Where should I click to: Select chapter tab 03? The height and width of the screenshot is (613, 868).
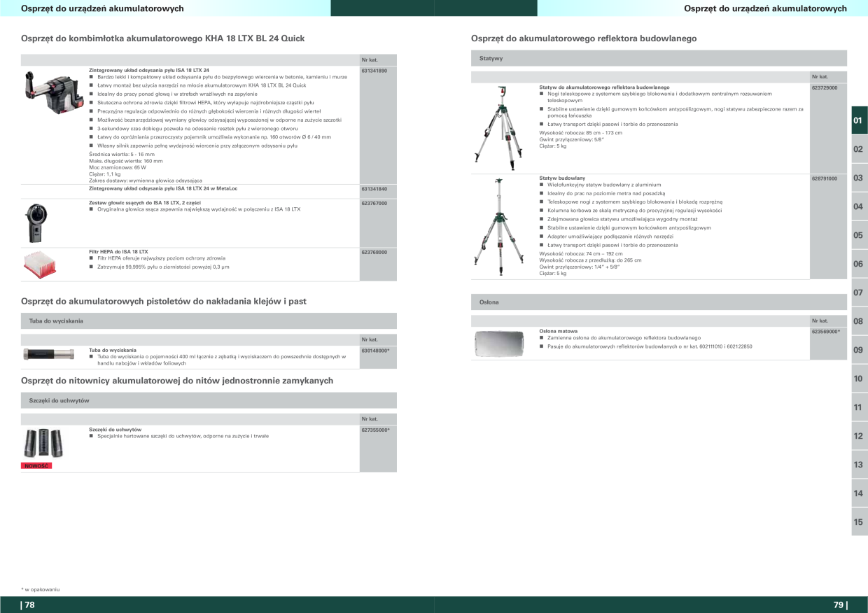(859, 178)
